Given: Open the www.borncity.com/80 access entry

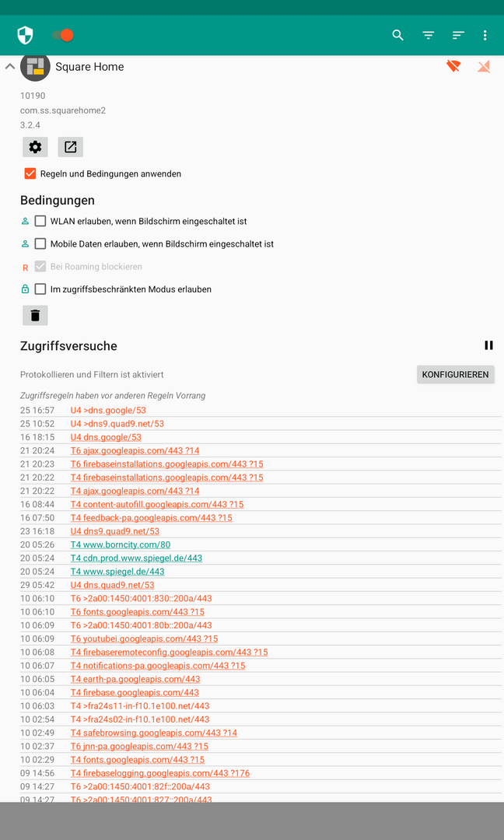Looking at the screenshot, I should coord(121,544).
